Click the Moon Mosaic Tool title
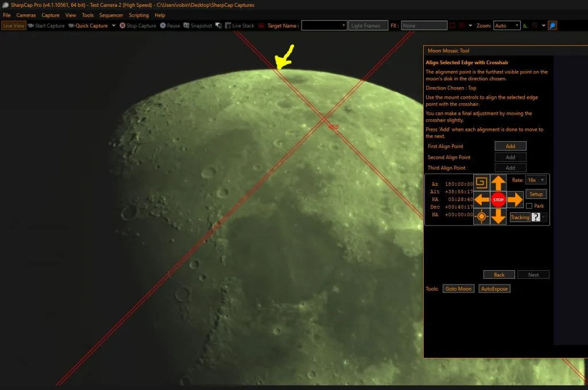The image size is (588, 390). pos(448,50)
